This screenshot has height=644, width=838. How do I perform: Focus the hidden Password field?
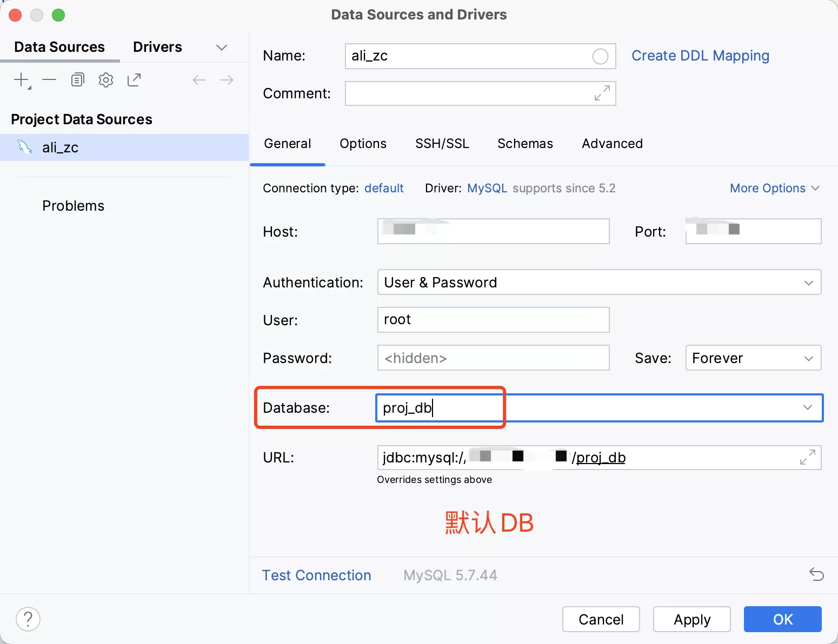[494, 358]
